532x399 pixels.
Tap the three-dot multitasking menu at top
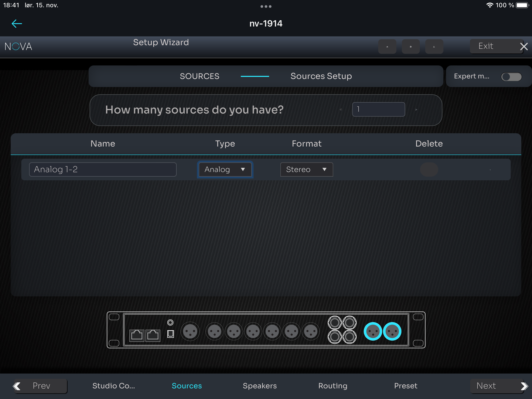pos(266,6)
